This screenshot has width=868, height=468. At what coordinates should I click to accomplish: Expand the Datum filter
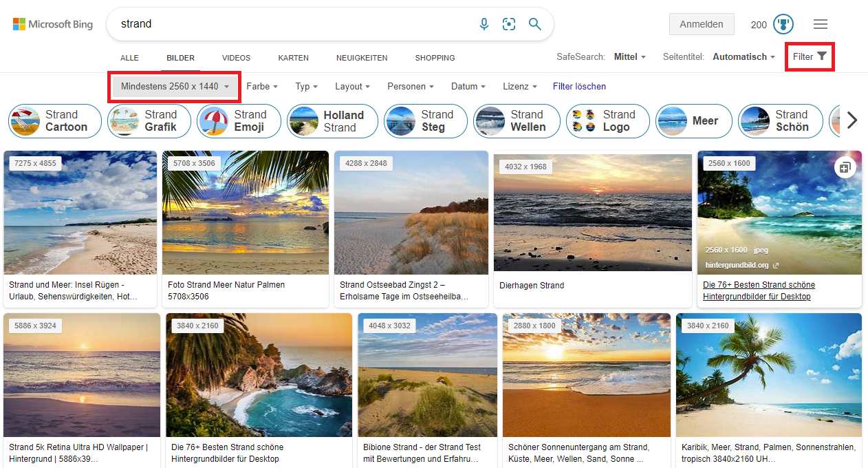[468, 87]
